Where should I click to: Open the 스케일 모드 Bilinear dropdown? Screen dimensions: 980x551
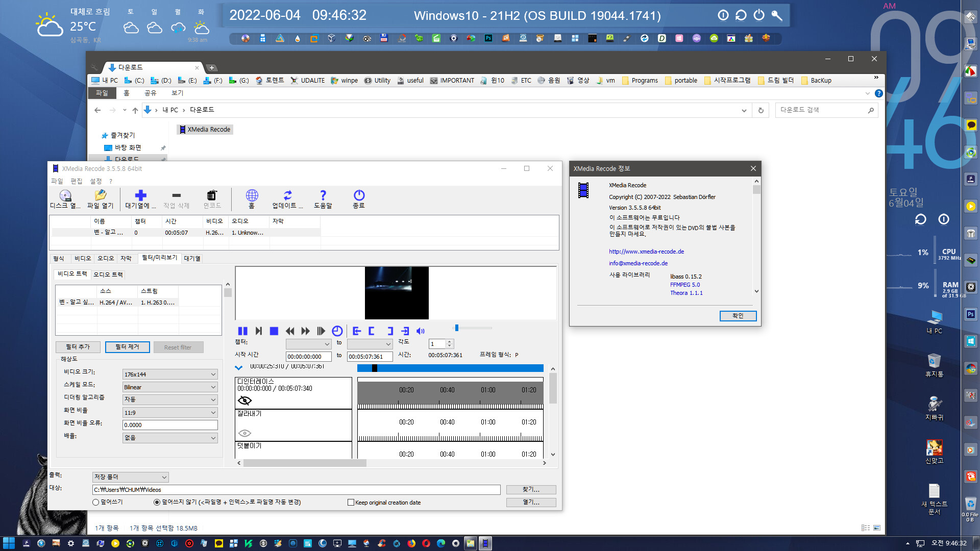pyautogui.click(x=170, y=387)
